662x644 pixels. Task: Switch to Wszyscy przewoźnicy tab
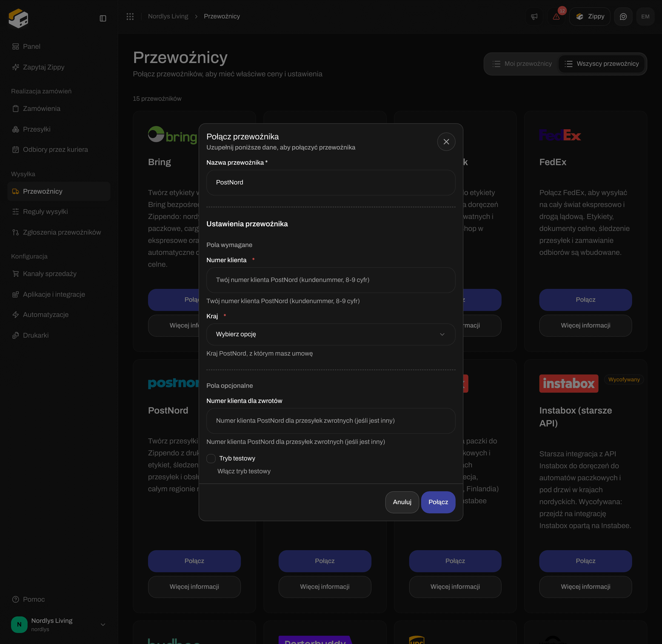(x=602, y=64)
